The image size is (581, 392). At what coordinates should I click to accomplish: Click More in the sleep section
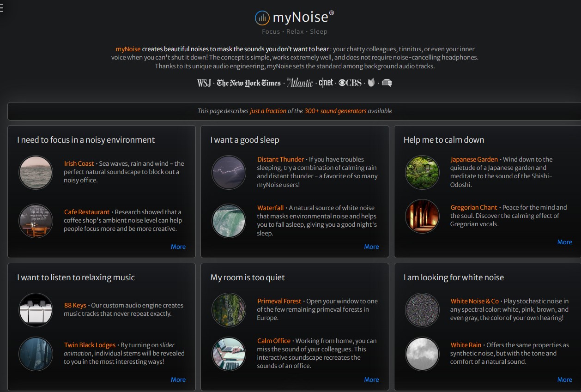[371, 247]
